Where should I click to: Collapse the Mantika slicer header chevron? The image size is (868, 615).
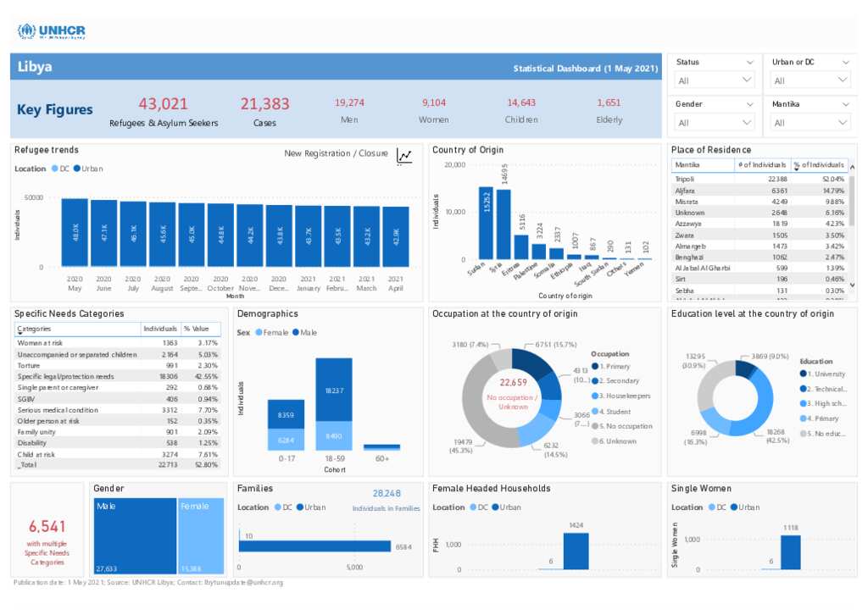coord(843,103)
